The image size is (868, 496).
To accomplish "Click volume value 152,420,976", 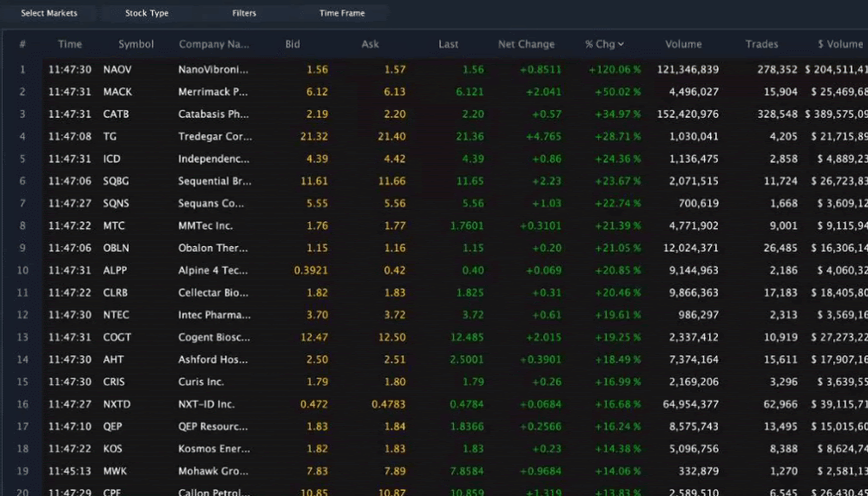I will (687, 114).
